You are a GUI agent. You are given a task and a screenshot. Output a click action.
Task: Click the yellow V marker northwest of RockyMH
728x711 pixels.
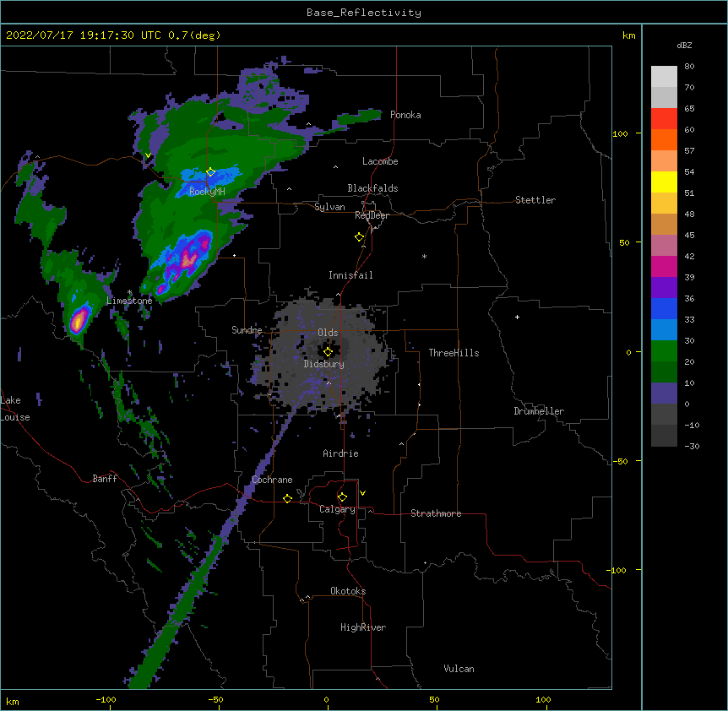point(148,155)
